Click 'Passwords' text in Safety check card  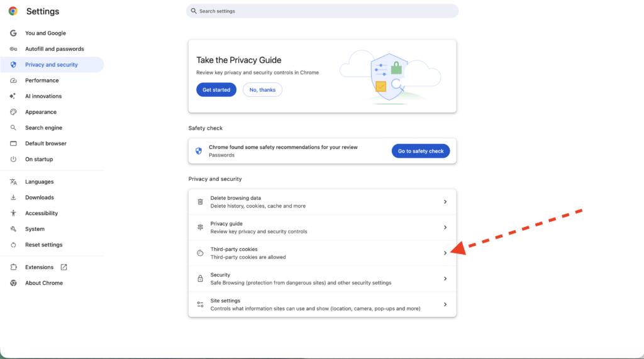click(221, 155)
